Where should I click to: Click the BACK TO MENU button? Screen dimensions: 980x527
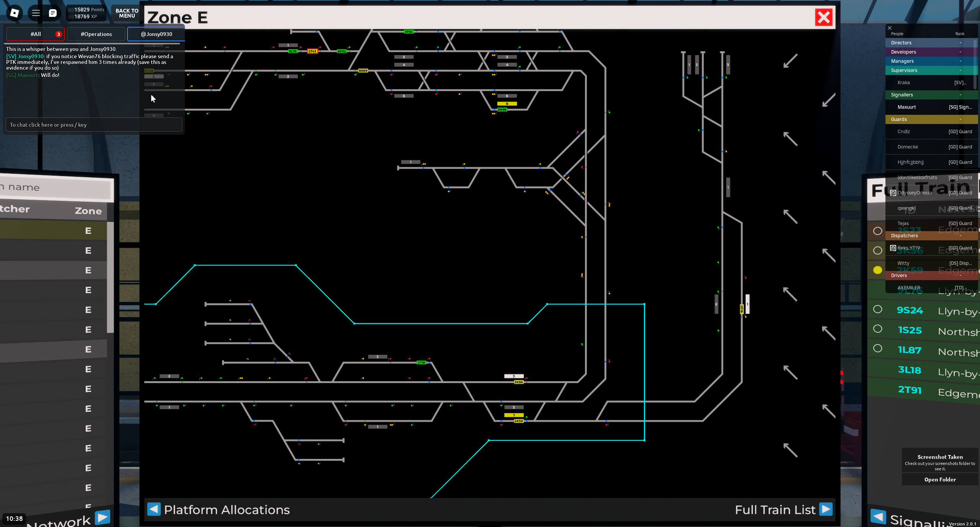127,13
